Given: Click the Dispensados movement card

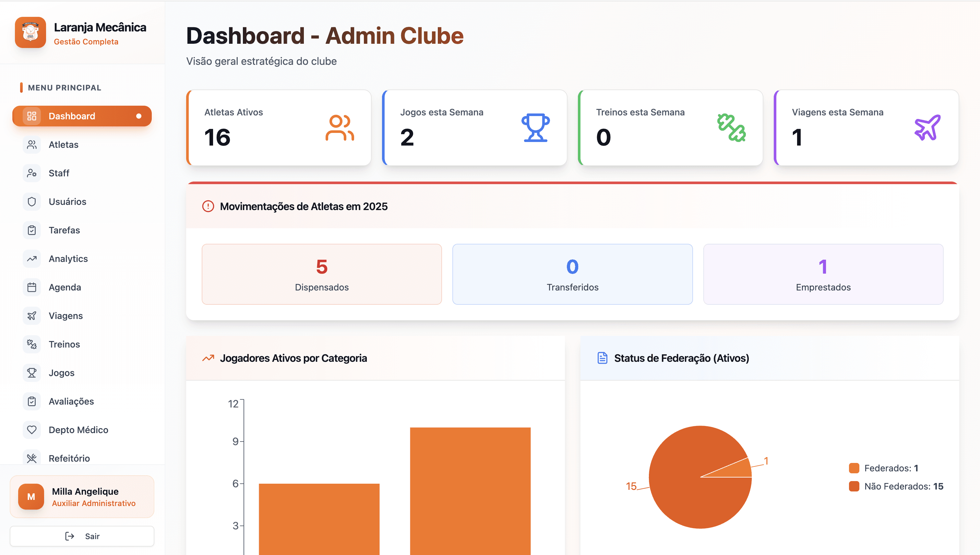Looking at the screenshot, I should tap(321, 274).
